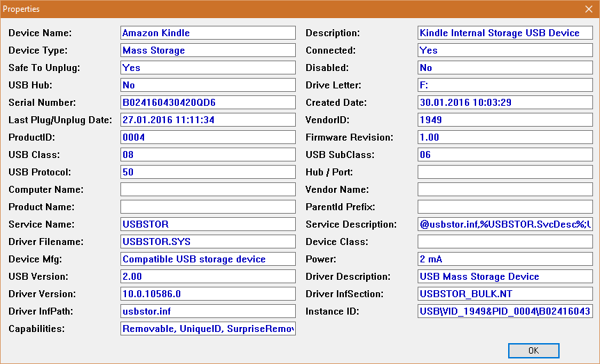
Task: Click the 'Capabilities:' label
Action: pyautogui.click(x=37, y=329)
